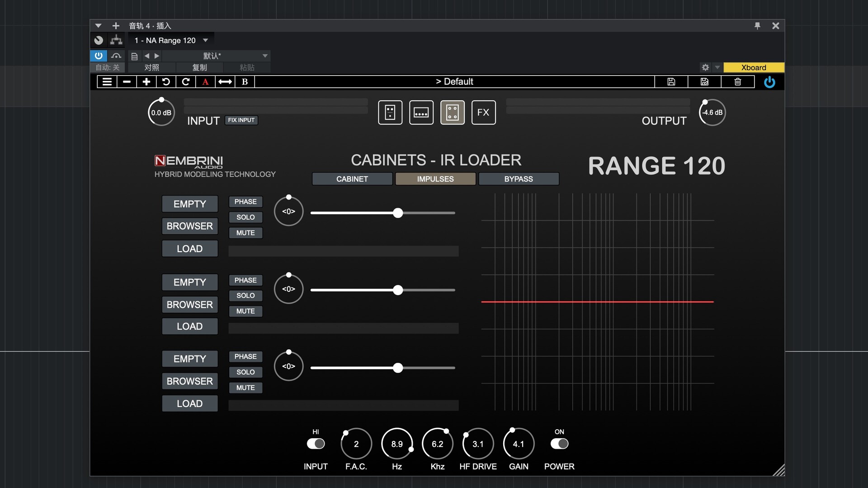
Task: Click the Xboard yellow button
Action: pyautogui.click(x=754, y=67)
